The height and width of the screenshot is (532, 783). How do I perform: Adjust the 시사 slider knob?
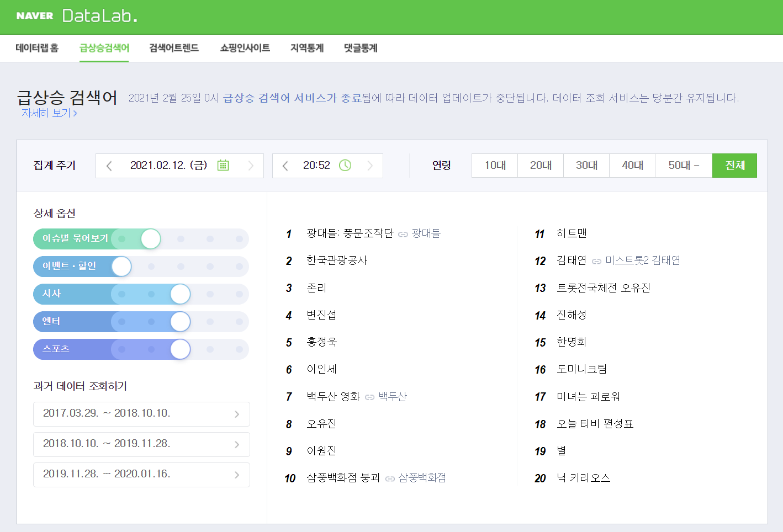coord(180,294)
